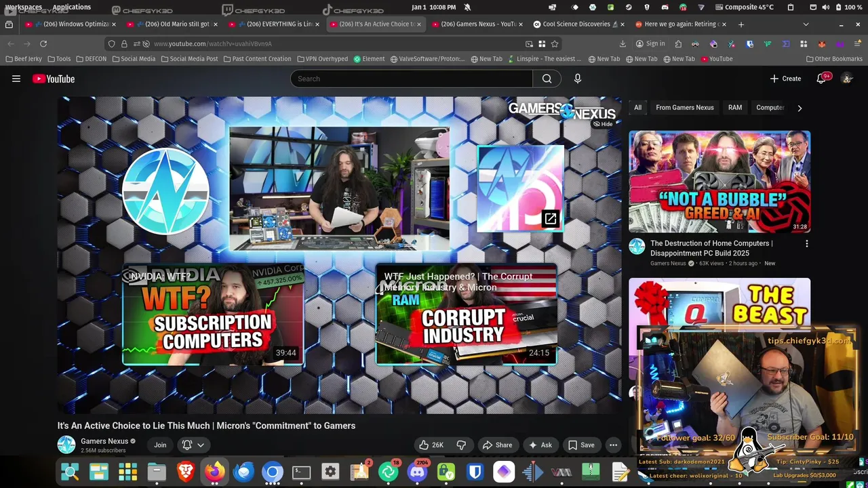This screenshot has width=868, height=488.
Task: Open YouTube notifications bell
Action: point(821,79)
